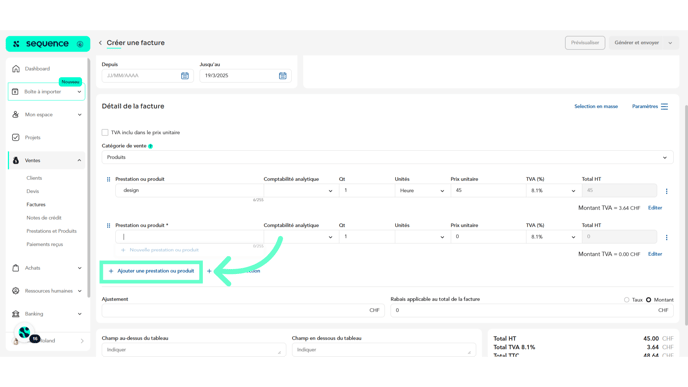The height and width of the screenshot is (387, 688).
Task: Open the empty Unités dropdown in second row
Action: coord(422,236)
